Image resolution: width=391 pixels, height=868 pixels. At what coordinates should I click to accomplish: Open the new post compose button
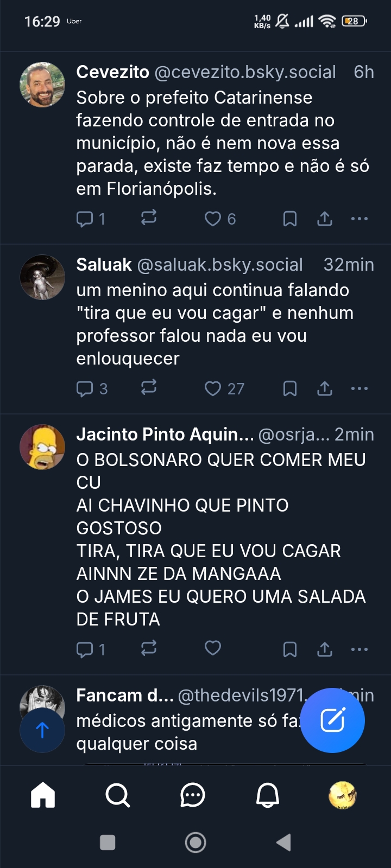tap(332, 720)
